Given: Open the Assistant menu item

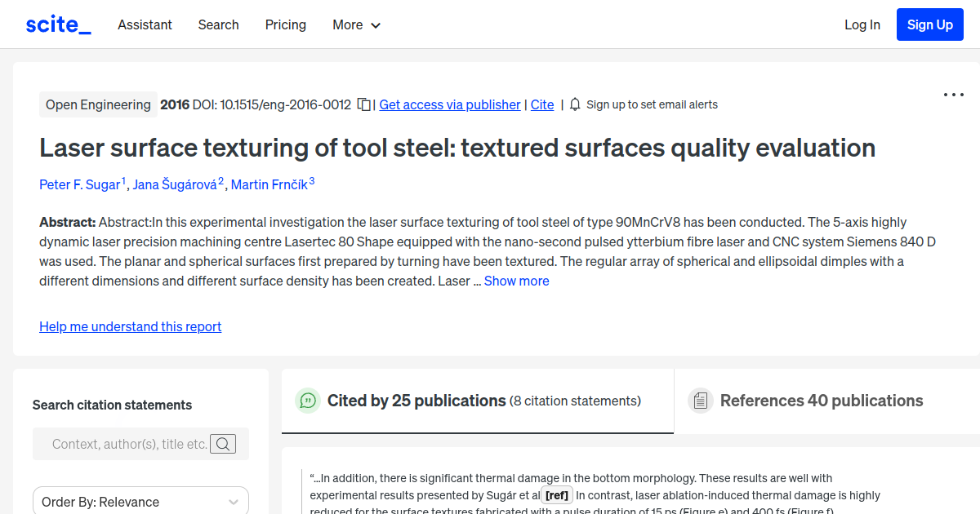Looking at the screenshot, I should click(145, 24).
